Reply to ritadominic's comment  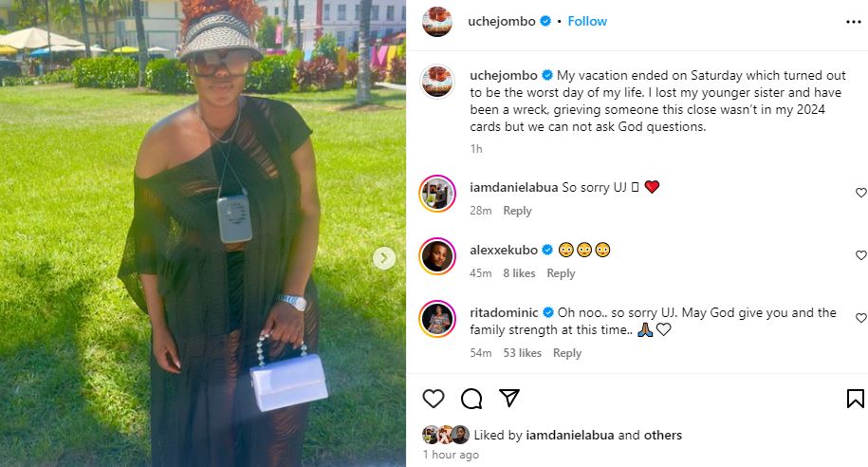coord(567,353)
